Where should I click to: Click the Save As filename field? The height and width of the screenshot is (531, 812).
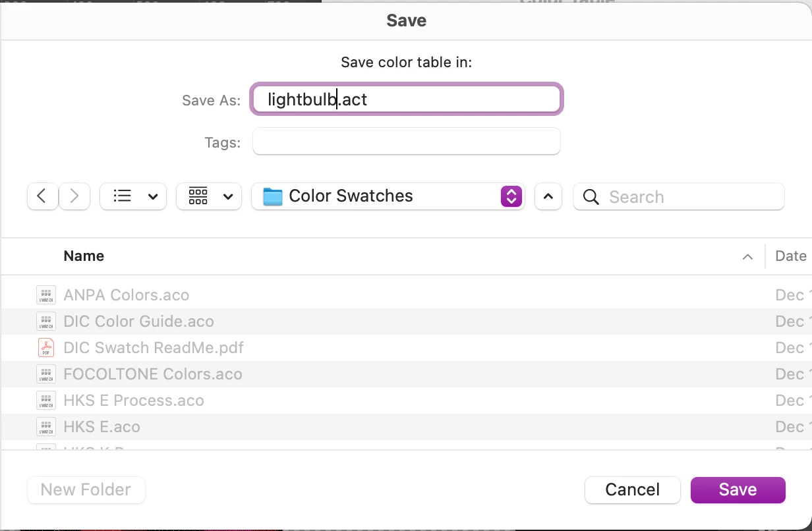pyautogui.click(x=406, y=99)
